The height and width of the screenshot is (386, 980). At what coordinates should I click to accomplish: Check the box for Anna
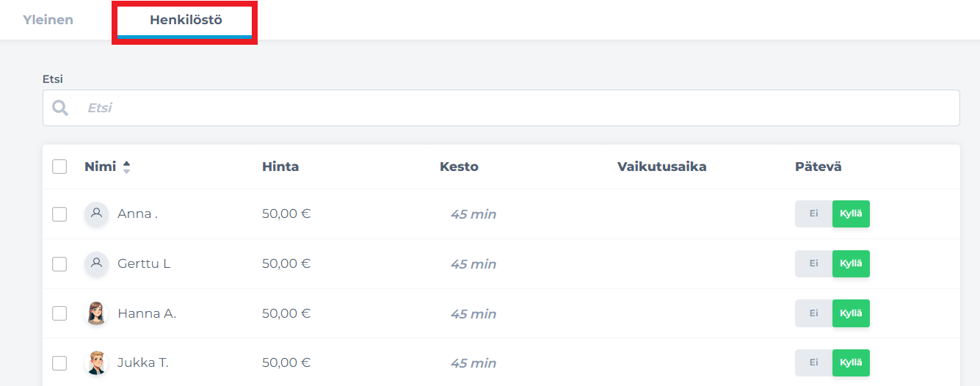[59, 214]
